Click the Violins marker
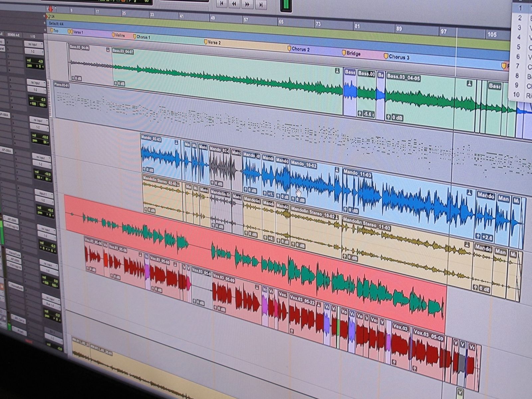532x399 pixels. [113, 35]
